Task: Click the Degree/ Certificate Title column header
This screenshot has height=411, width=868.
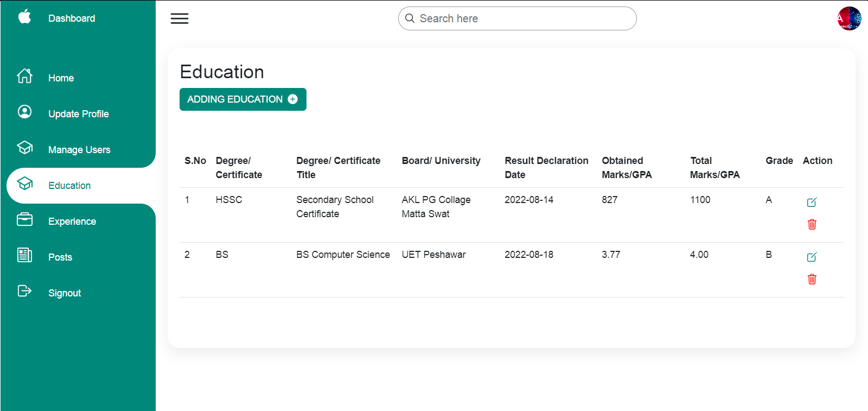Action: coord(338,168)
